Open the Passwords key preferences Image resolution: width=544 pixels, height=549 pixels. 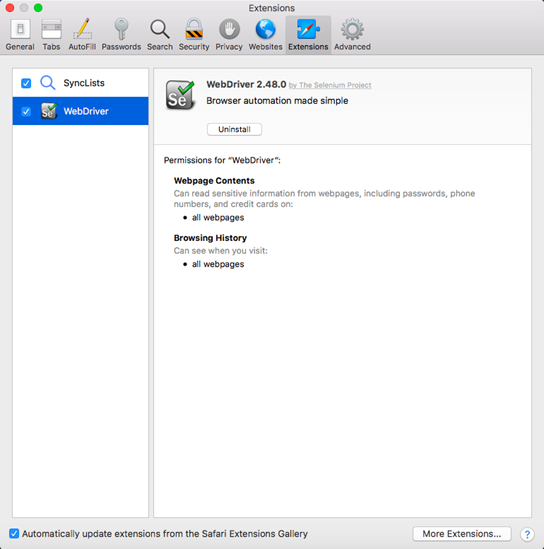[121, 35]
